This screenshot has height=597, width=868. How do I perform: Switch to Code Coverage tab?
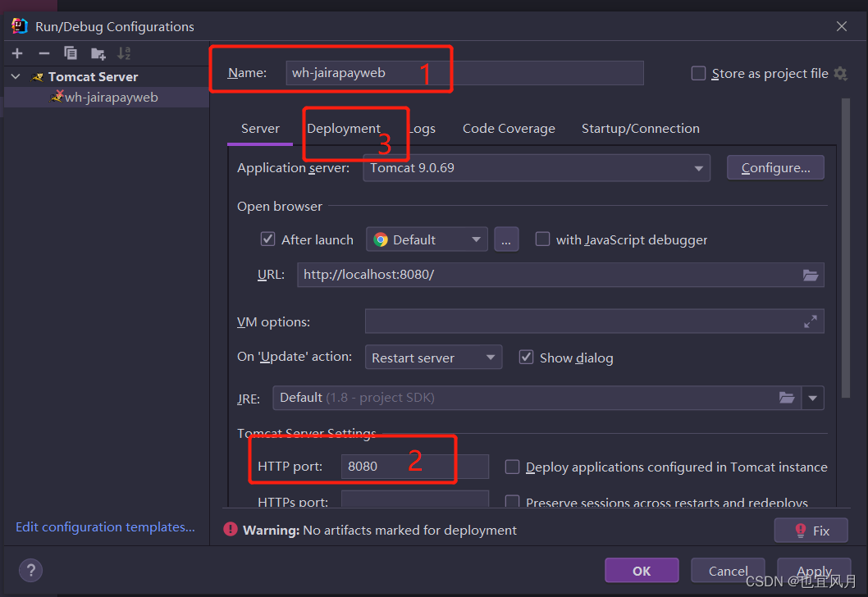tap(509, 129)
